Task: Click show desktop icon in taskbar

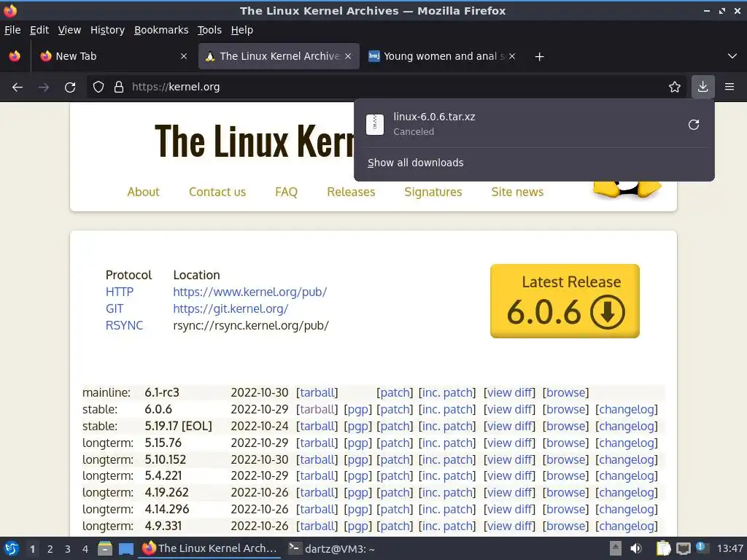Action: point(125,549)
